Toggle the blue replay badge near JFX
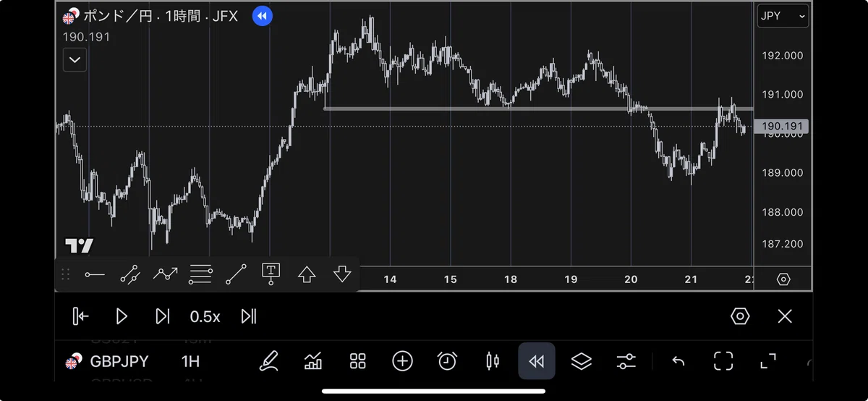Screen dimensions: 868x401 click(263, 16)
